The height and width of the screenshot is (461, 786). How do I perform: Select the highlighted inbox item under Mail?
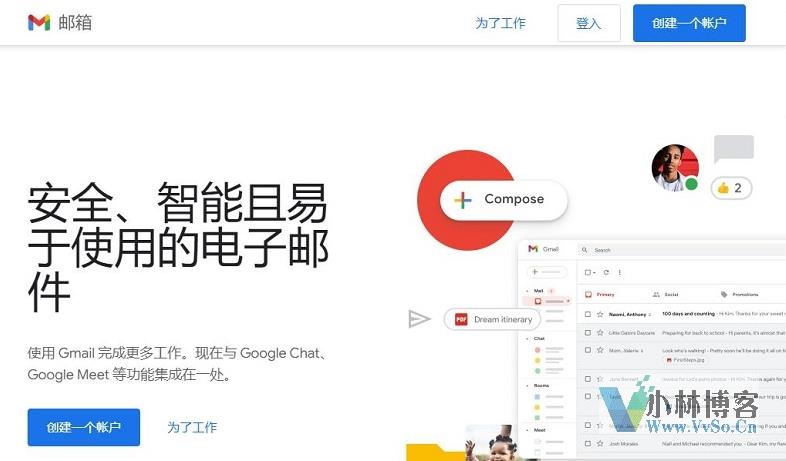coord(547,301)
